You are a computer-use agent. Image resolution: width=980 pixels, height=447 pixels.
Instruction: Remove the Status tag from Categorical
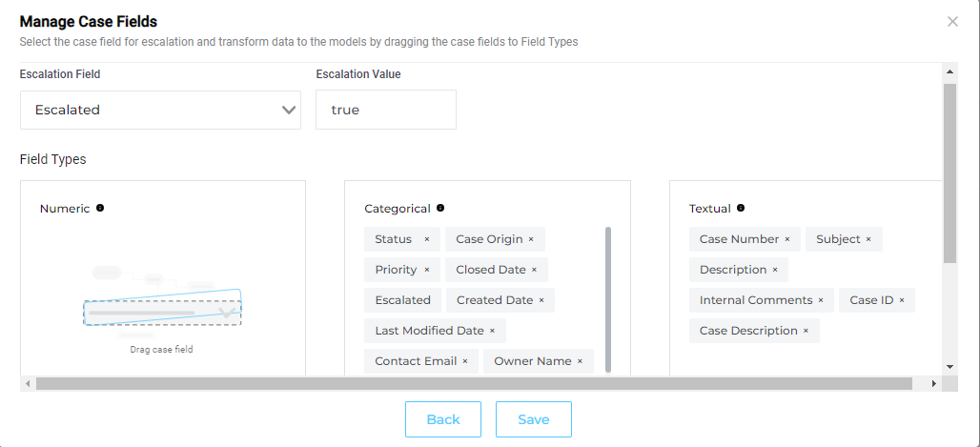(x=427, y=239)
